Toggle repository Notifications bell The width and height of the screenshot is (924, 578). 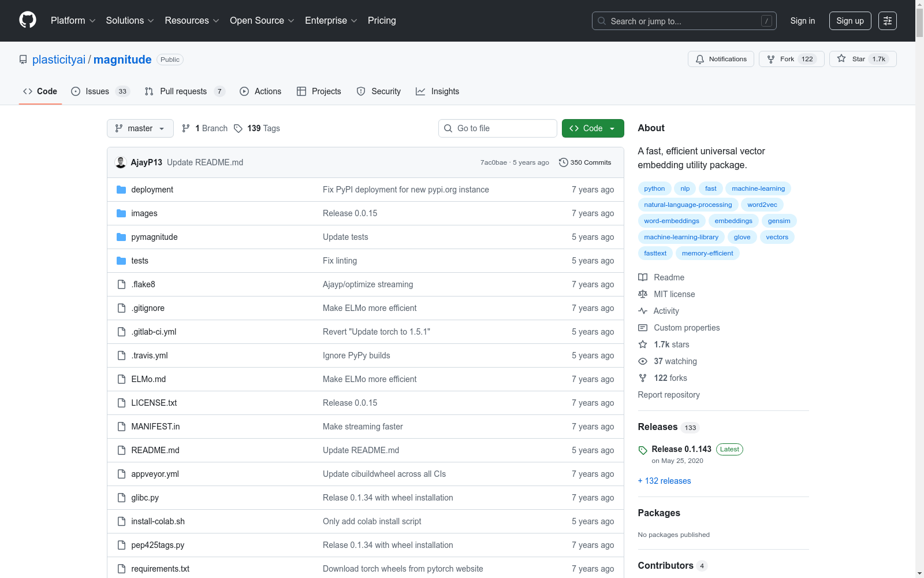coord(721,59)
